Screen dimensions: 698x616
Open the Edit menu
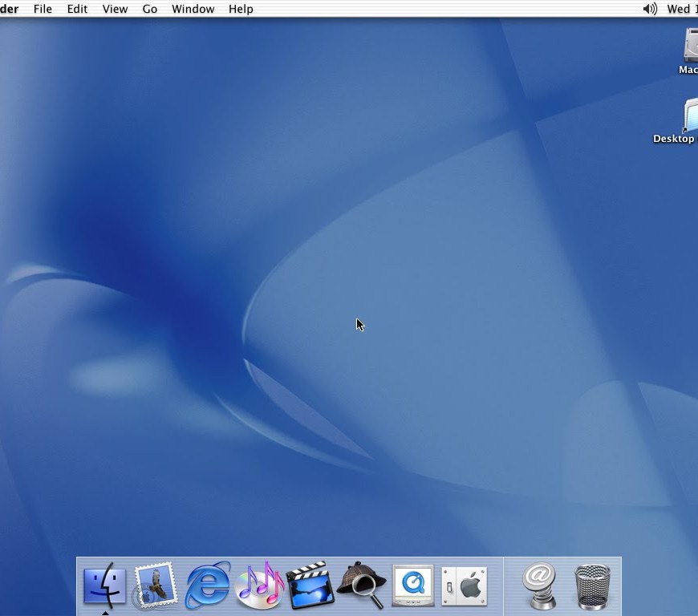pyautogui.click(x=77, y=9)
